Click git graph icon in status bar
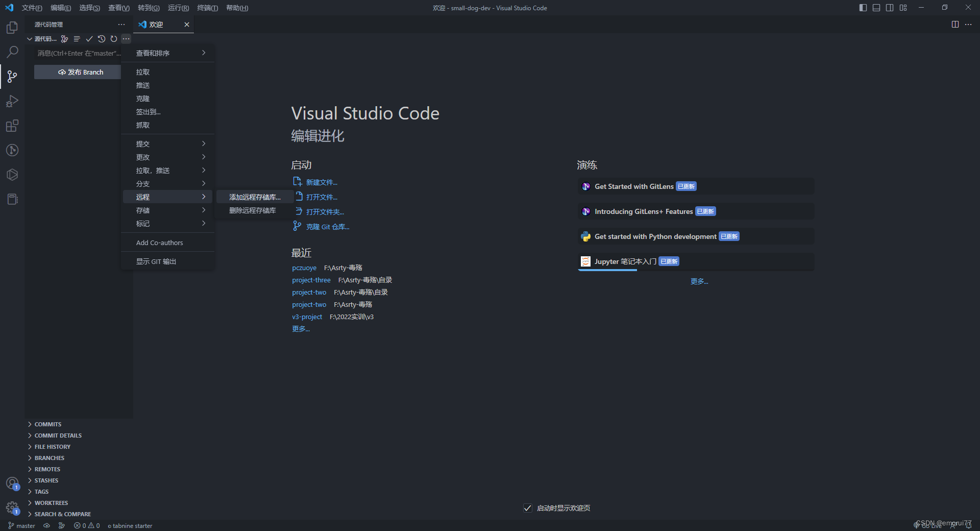980x531 pixels. pos(62,525)
